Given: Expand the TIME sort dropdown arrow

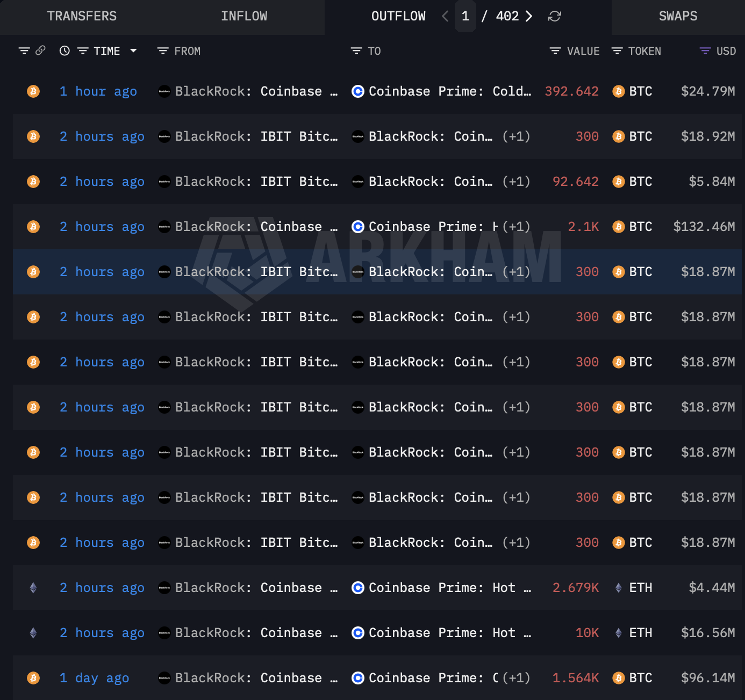Looking at the screenshot, I should 133,51.
